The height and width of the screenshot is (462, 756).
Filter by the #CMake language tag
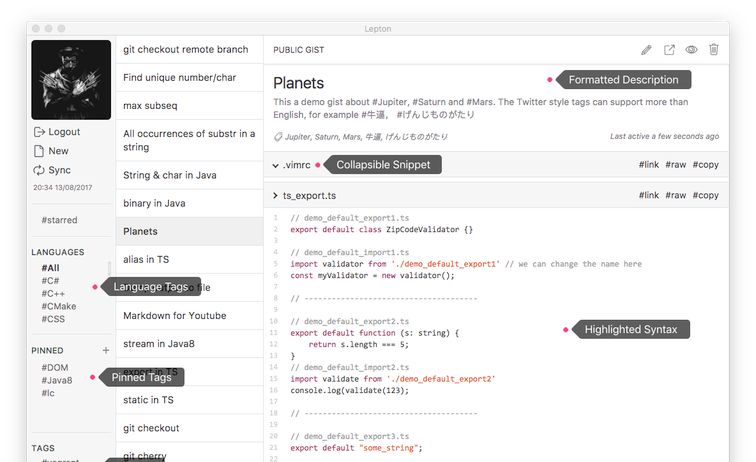(x=58, y=306)
